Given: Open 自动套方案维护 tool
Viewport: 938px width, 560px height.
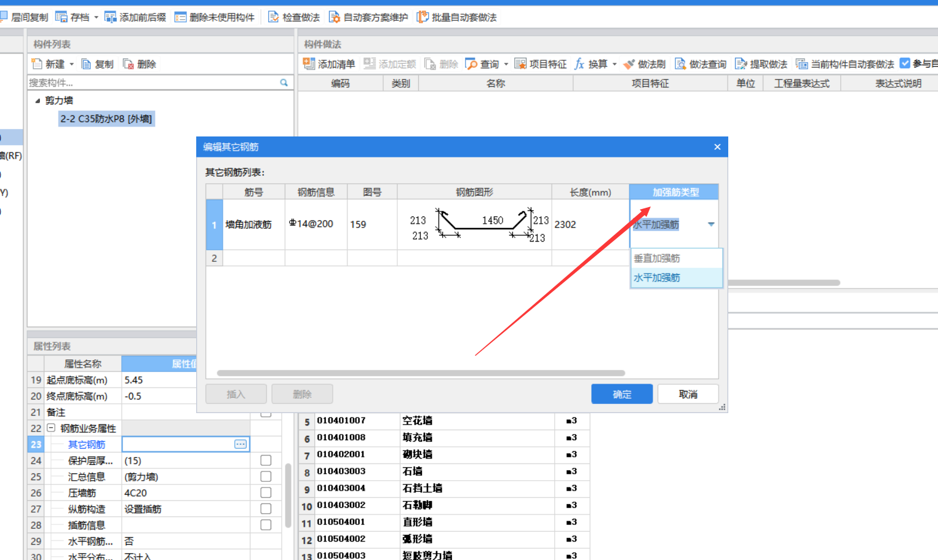Looking at the screenshot, I should coord(368,17).
